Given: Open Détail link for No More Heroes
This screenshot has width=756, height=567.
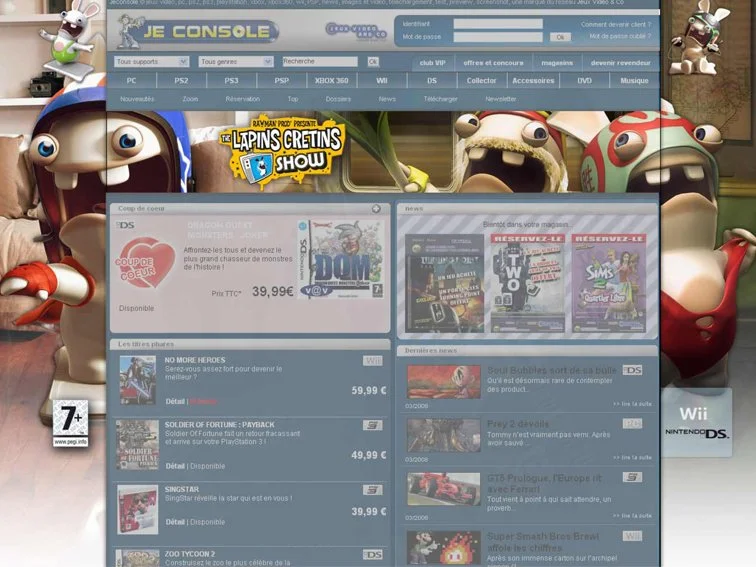Looking at the screenshot, I should (x=175, y=401).
